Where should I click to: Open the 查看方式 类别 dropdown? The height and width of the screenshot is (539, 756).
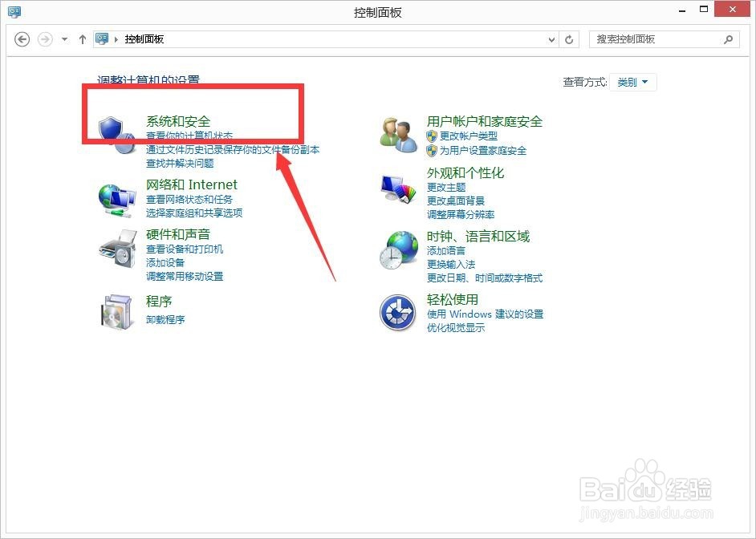(x=633, y=82)
